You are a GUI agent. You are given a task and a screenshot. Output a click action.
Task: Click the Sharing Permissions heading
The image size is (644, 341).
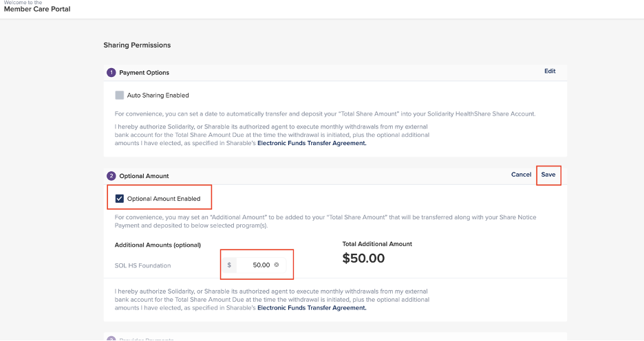137,45
